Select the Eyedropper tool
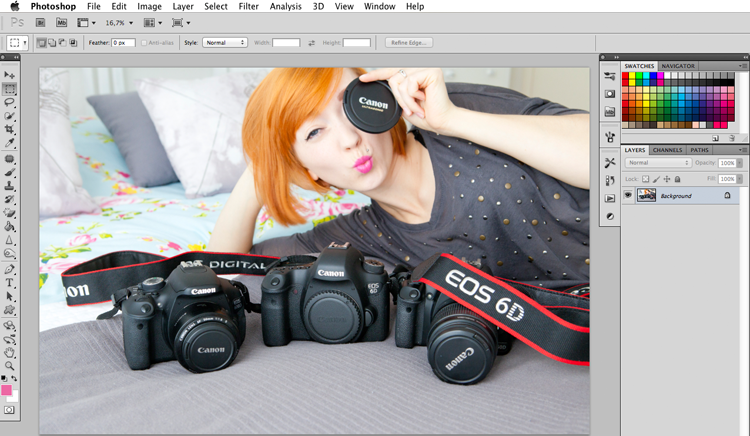The image size is (750, 436). [9, 142]
